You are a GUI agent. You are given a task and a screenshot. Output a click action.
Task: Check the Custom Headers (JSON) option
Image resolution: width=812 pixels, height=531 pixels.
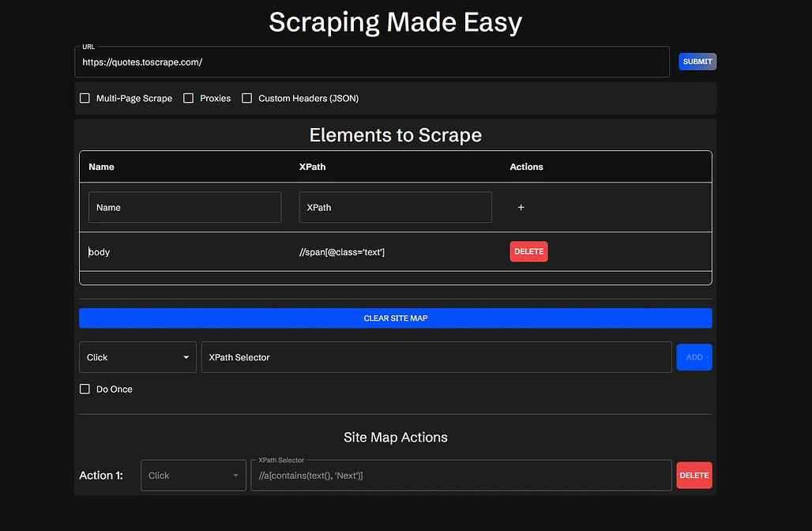(247, 99)
